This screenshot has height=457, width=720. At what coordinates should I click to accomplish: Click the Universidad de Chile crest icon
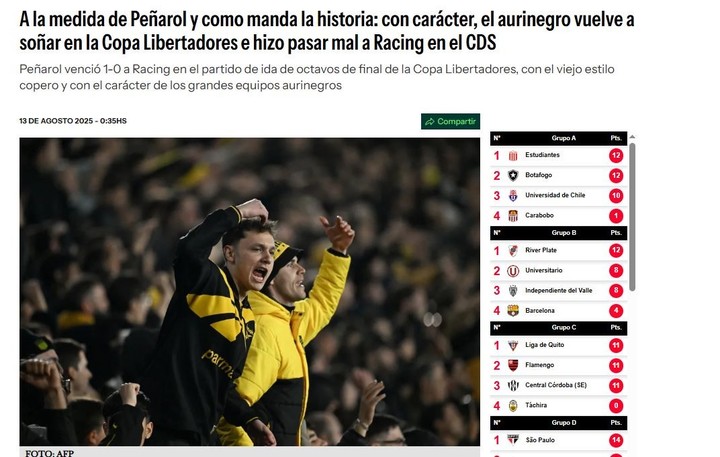click(x=513, y=196)
